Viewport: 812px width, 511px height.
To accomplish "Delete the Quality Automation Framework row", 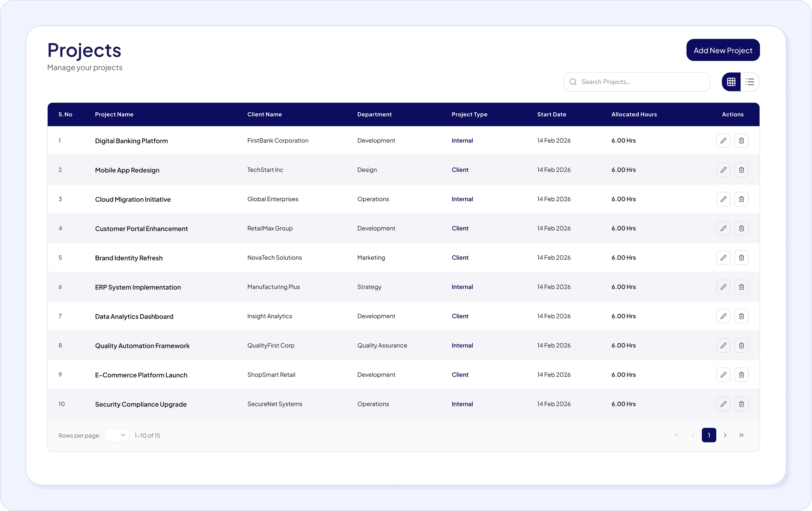I will [741, 345].
